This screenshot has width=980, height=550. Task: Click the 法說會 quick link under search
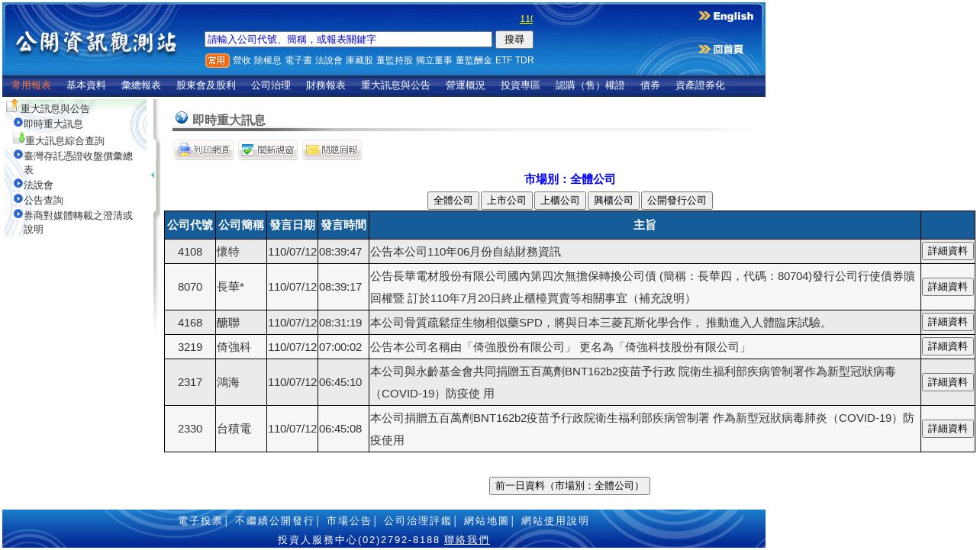pyautogui.click(x=329, y=60)
